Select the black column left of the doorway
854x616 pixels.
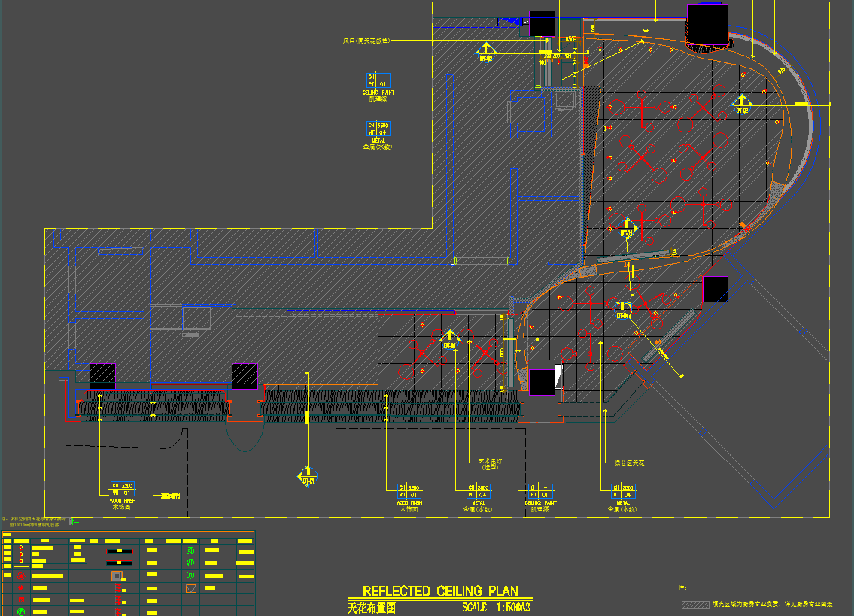[x=245, y=376]
